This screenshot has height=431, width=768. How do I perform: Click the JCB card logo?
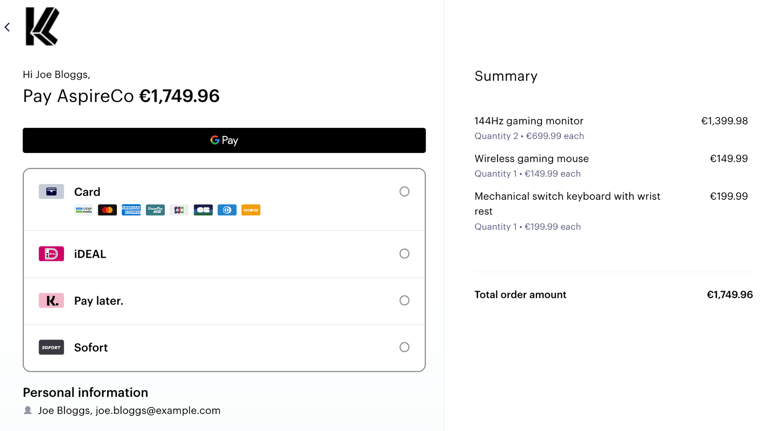click(179, 210)
